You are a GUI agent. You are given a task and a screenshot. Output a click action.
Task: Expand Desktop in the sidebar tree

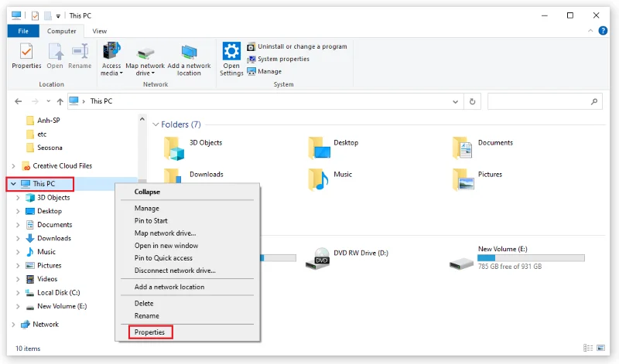tap(18, 212)
